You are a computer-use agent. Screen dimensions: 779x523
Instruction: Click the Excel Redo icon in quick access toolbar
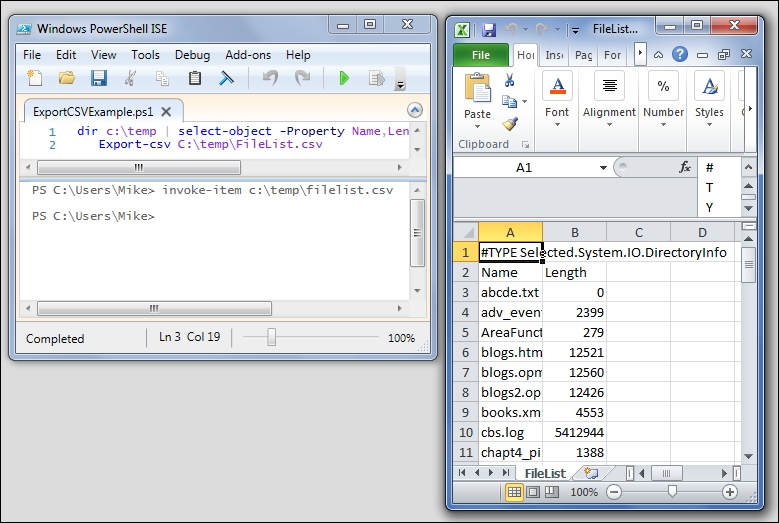tap(542, 30)
